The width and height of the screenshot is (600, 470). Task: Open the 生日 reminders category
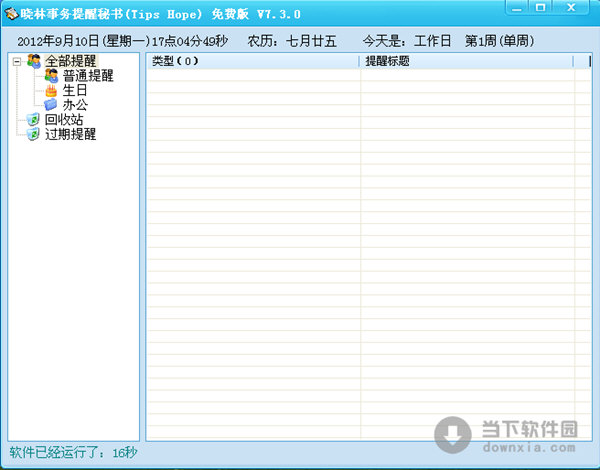75,90
